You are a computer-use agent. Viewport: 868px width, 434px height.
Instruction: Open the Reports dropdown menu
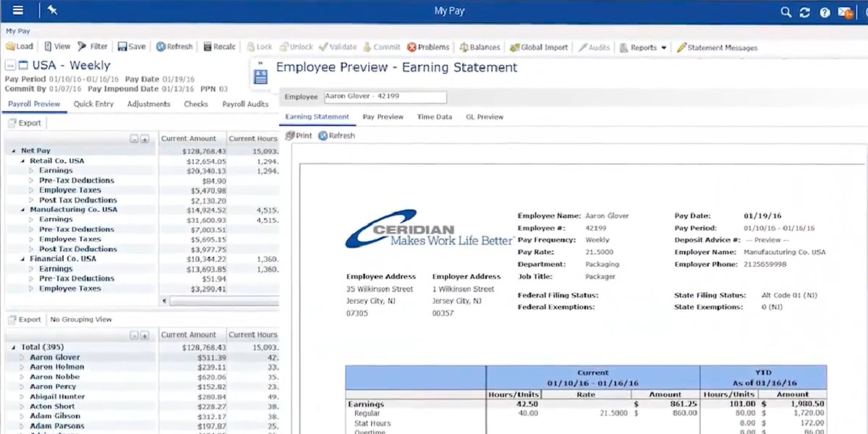click(x=643, y=48)
